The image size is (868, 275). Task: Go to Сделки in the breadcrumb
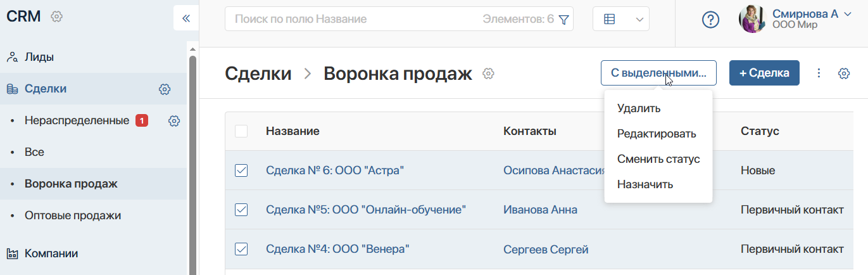258,74
